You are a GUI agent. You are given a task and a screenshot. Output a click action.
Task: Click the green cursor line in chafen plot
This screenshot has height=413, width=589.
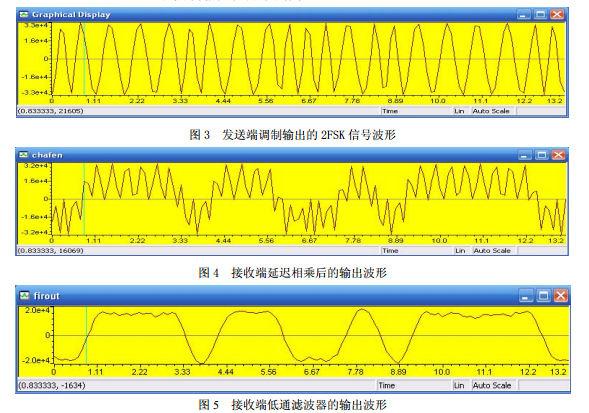point(84,199)
